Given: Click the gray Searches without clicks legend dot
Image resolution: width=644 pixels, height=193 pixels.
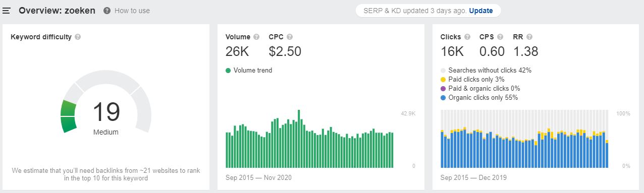Looking at the screenshot, I should (443, 71).
